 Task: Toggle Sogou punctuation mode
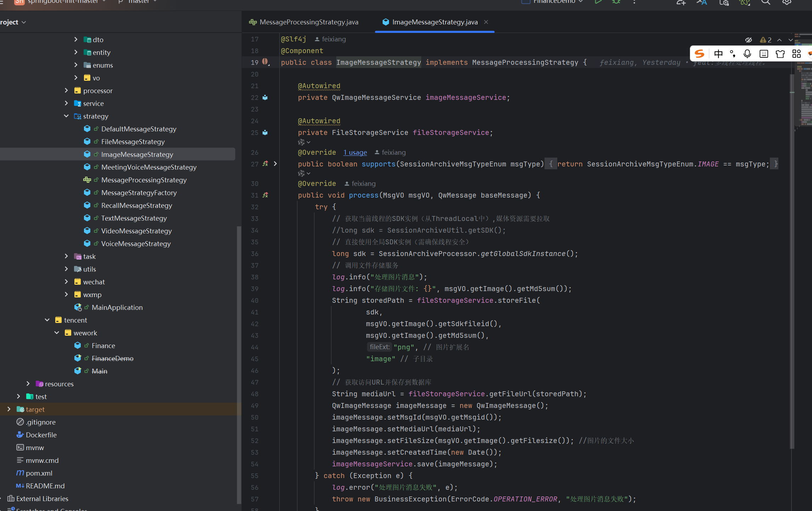pyautogui.click(x=733, y=54)
